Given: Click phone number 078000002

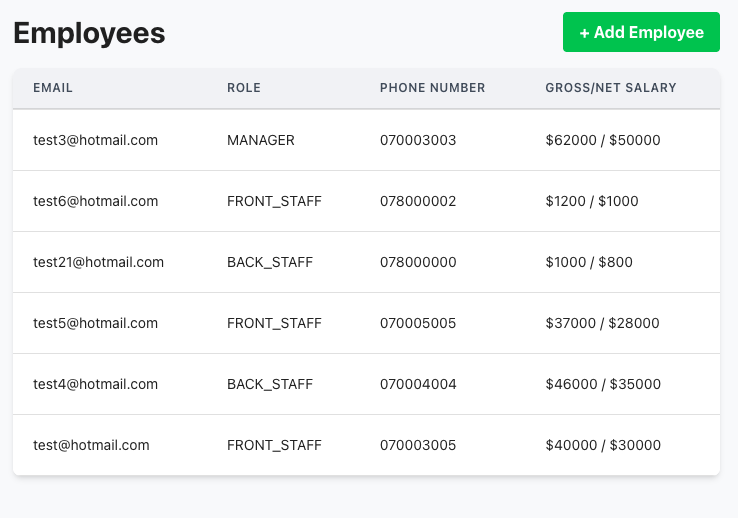Looking at the screenshot, I should tap(418, 201).
